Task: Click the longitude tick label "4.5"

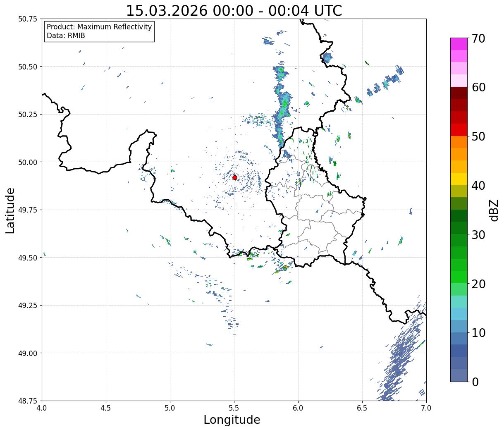Action: coord(106,408)
